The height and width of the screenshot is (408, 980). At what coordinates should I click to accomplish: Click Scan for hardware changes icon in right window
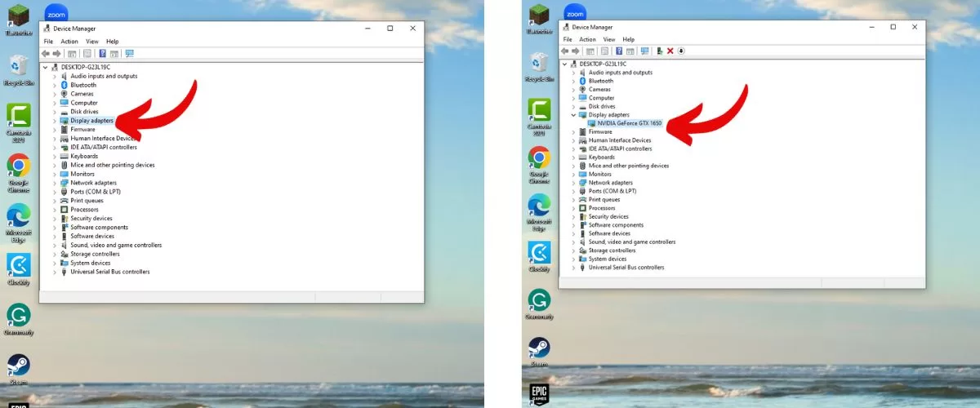coord(644,51)
